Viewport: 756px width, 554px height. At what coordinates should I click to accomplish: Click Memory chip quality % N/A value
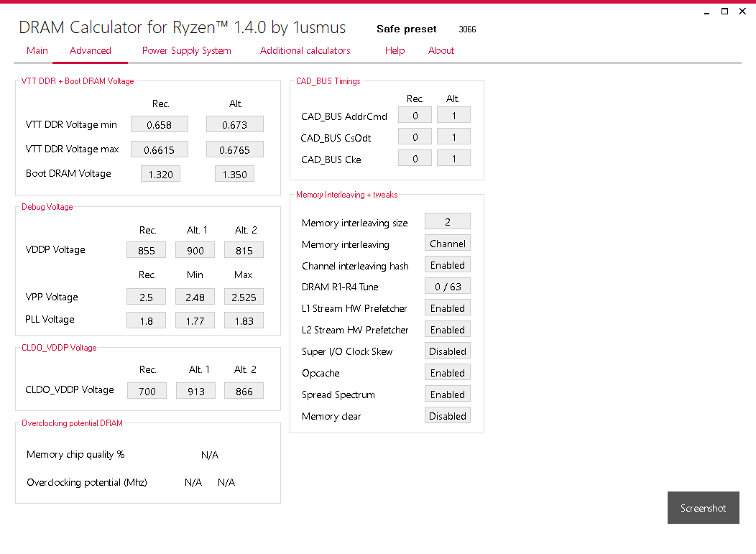click(210, 455)
